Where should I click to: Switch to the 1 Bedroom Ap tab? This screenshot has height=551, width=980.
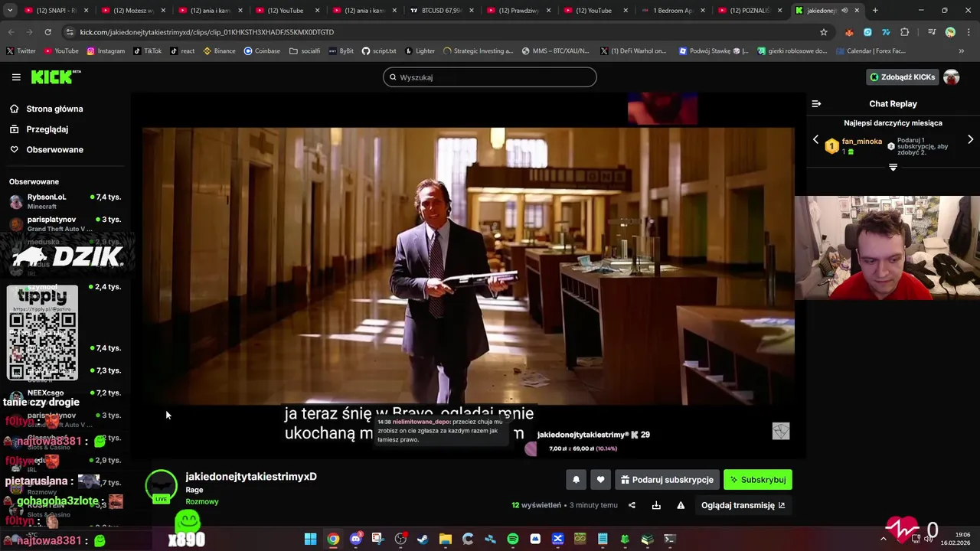click(x=672, y=11)
